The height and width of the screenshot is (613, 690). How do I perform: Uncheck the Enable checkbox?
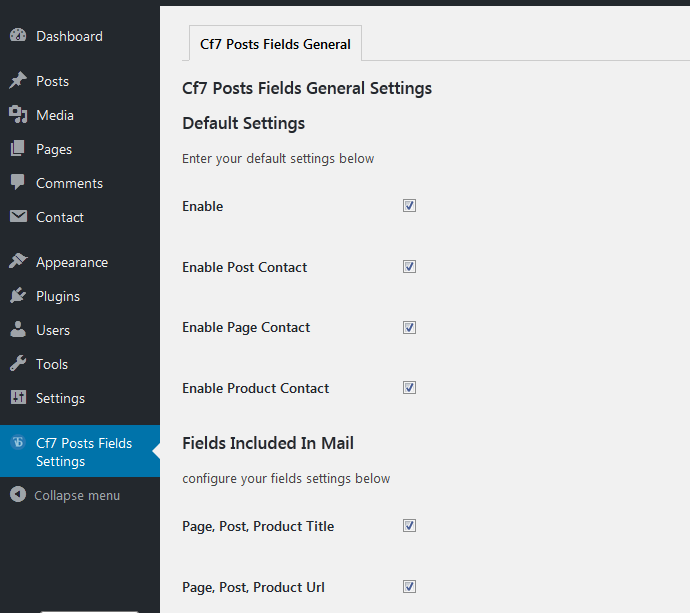coord(409,206)
